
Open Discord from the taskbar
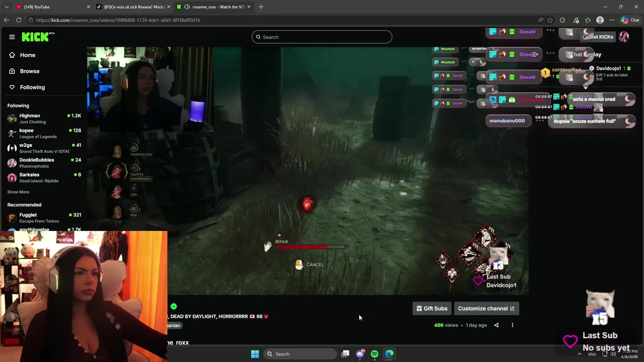point(360,354)
